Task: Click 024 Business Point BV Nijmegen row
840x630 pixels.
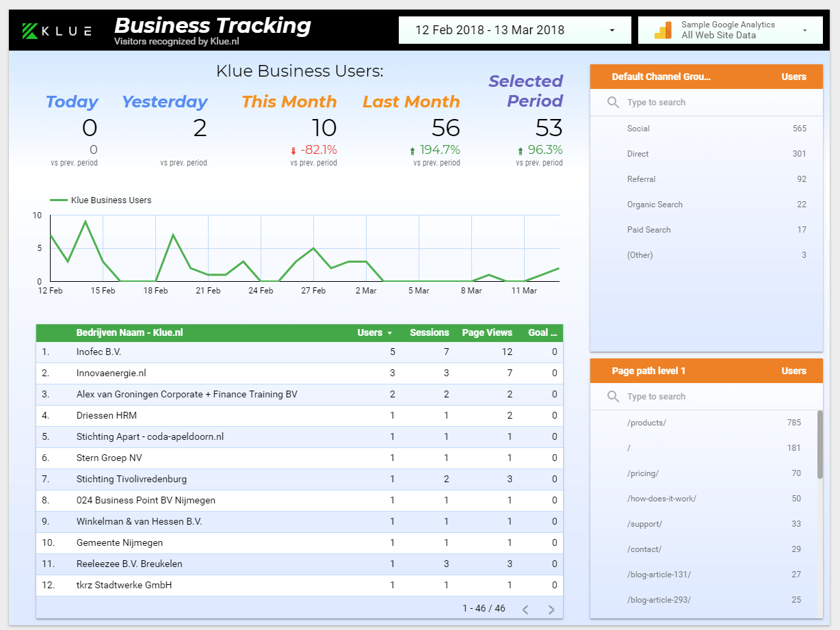Action: [x=300, y=501]
